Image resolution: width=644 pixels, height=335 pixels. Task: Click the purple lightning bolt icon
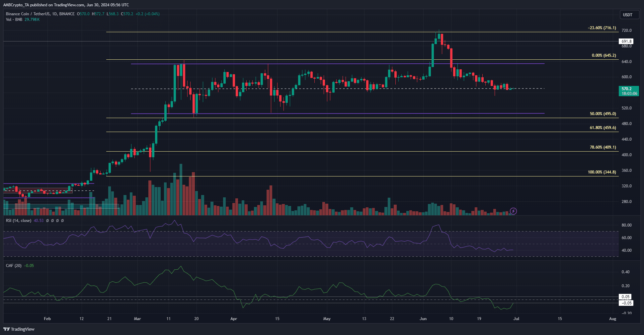[513, 211]
